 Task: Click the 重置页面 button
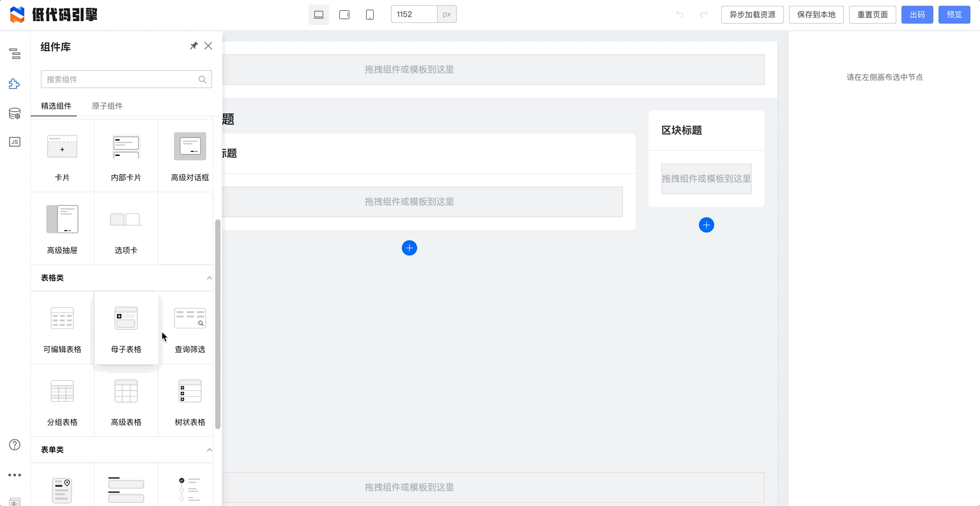point(873,15)
